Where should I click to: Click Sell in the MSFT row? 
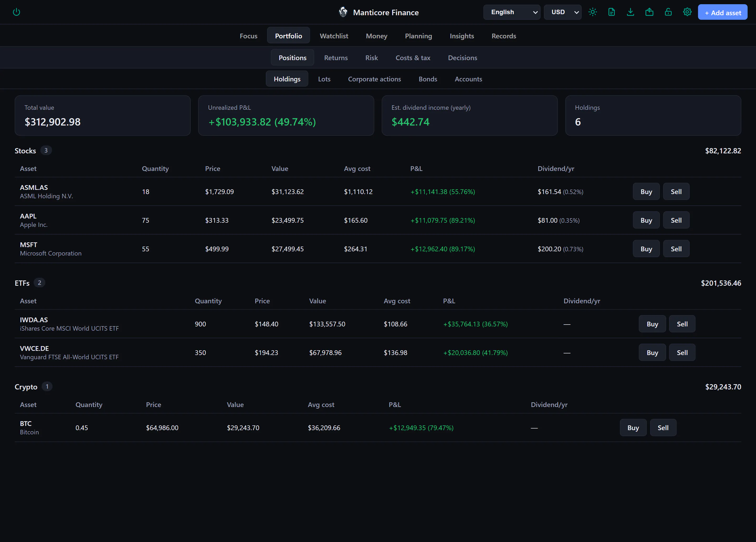tap(676, 249)
